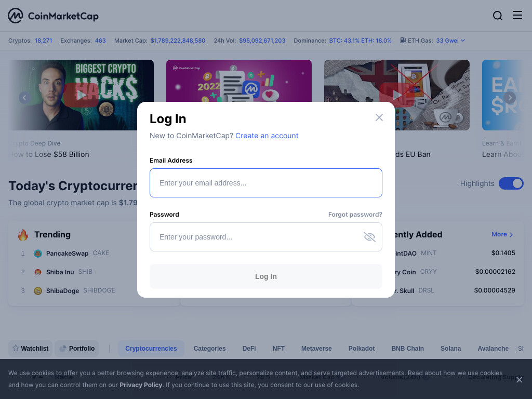The image size is (532, 399).
Task: Go to previous carousel slide arrow
Action: tap(24, 98)
